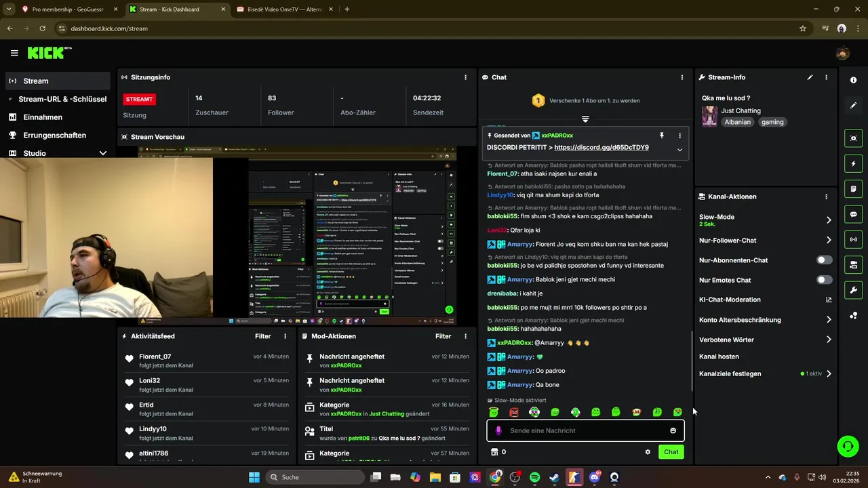
Task: Click the green support headset button
Action: coord(848,446)
